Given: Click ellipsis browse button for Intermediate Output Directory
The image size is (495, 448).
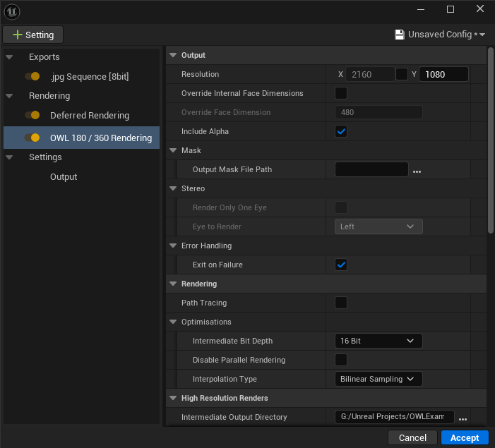Looking at the screenshot, I should (463, 418).
